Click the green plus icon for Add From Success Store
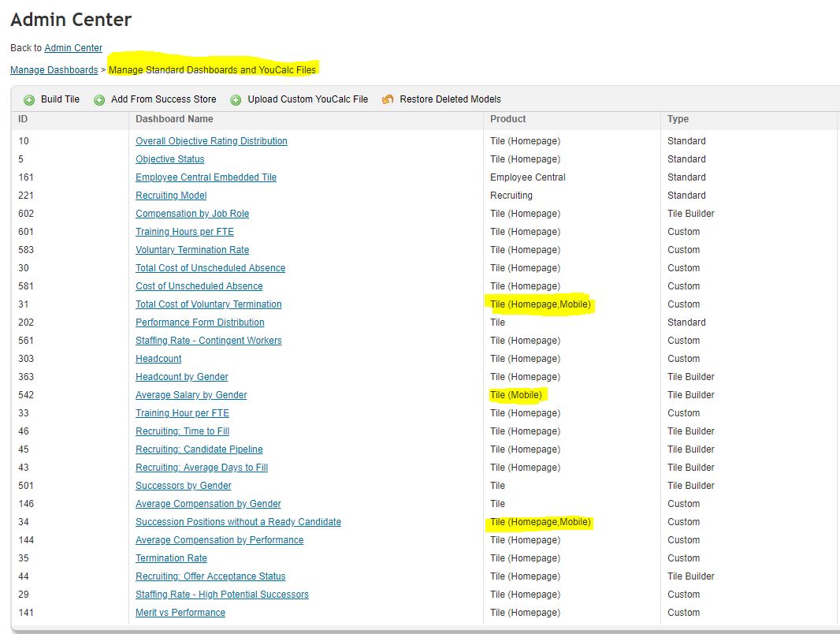 [99, 99]
